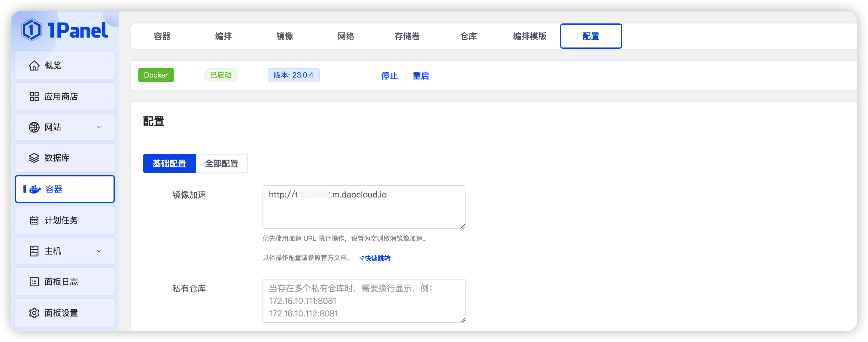This screenshot has height=342, width=868.
Task: Select the 数据库 database icon
Action: [34, 157]
